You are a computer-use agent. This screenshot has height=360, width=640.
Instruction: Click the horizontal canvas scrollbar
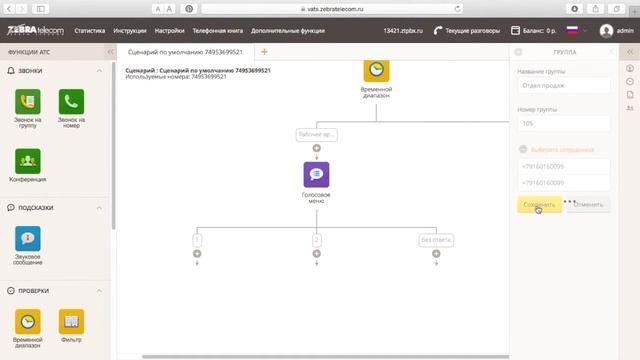(x=325, y=357)
